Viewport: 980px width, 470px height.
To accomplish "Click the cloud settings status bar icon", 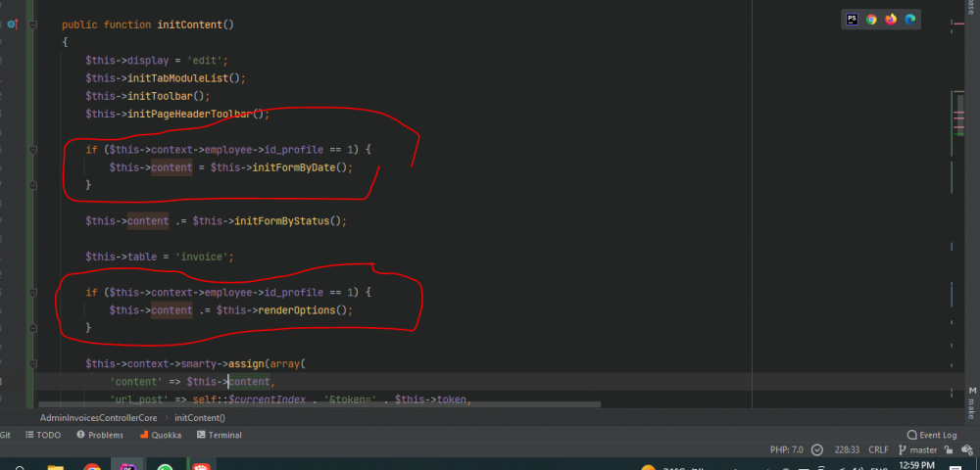I will 967,450.
